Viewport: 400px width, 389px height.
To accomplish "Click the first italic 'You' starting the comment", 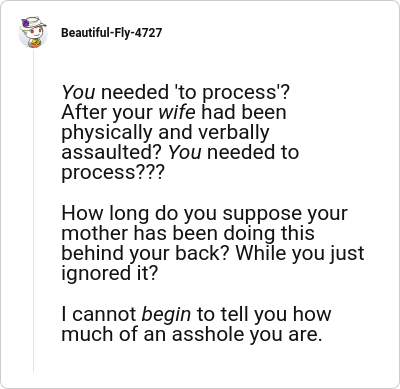I will (78, 92).
